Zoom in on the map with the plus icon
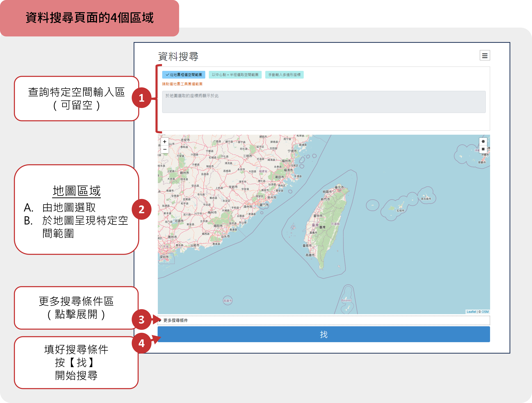The width and height of the screenshot is (532, 403). click(x=165, y=142)
